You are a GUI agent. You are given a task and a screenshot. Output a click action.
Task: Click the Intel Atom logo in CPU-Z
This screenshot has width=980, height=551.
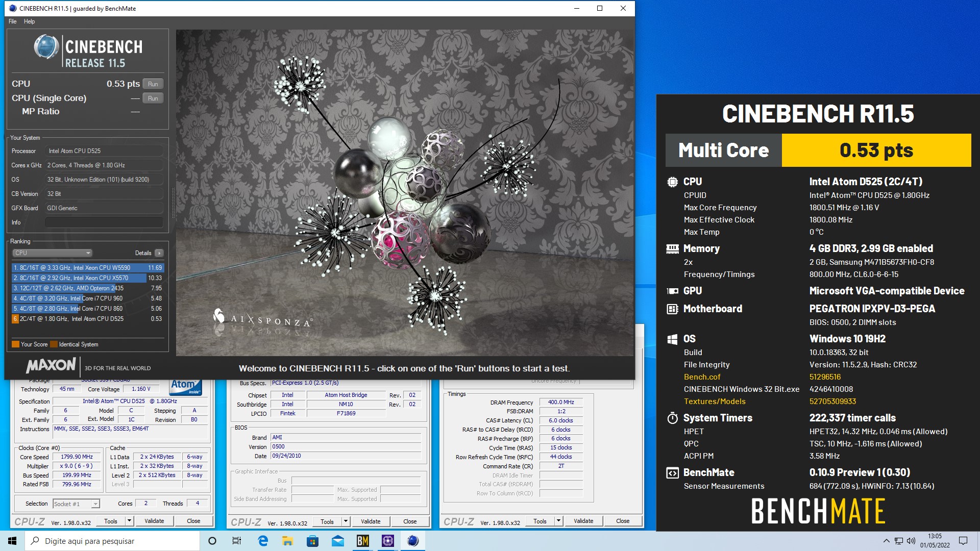185,387
